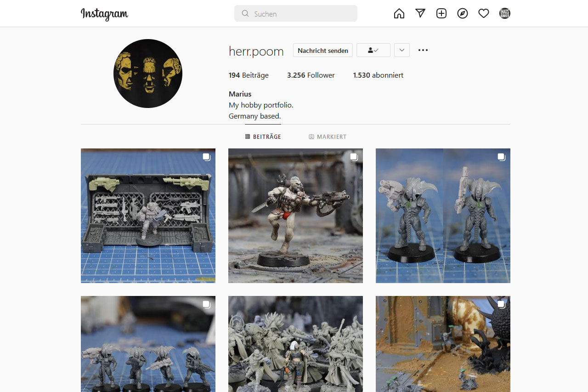Open the crowd of grey miniatures post
The height and width of the screenshot is (392, 588).
[x=295, y=344]
